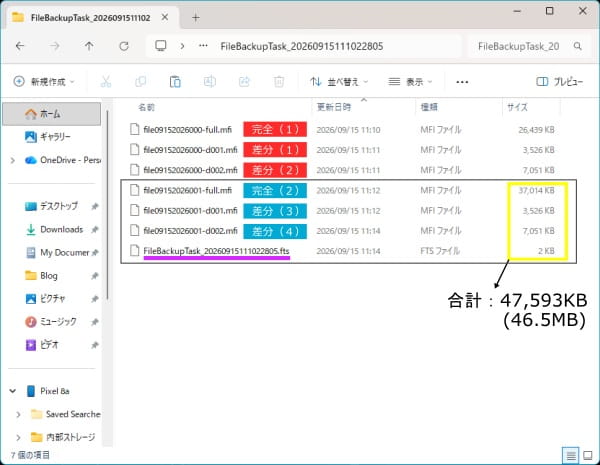Image resolution: width=600 pixels, height=465 pixels.
Task: Click the 26,439 KB size cell
Action: (536, 130)
